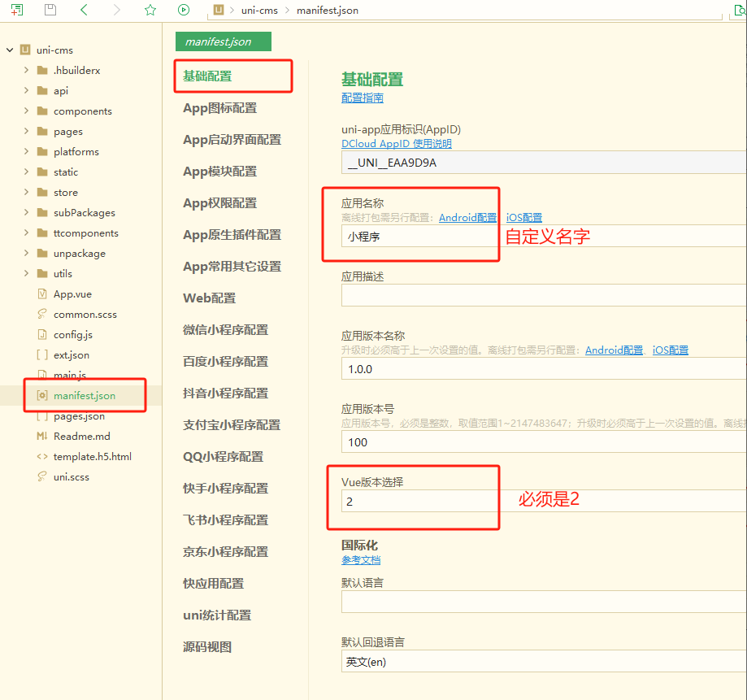Open App.vue in the file tree
Screen dimensions: 747x700
coord(72,294)
